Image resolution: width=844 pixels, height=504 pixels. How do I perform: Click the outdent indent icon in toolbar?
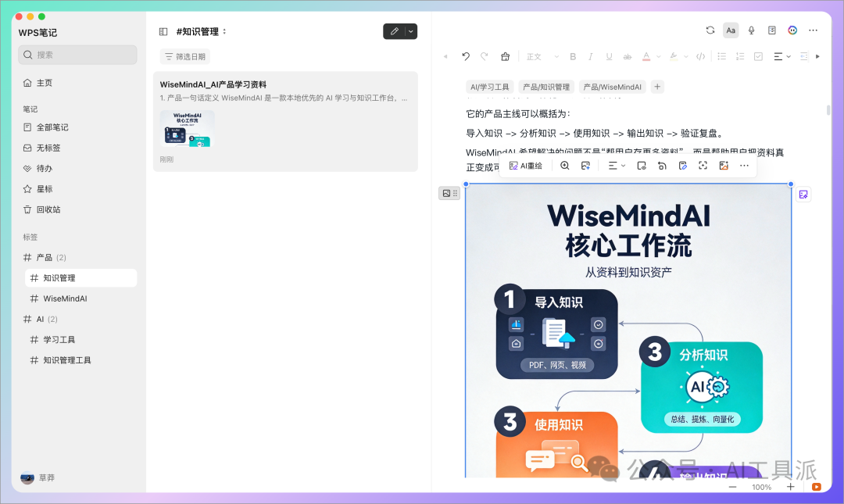803,56
